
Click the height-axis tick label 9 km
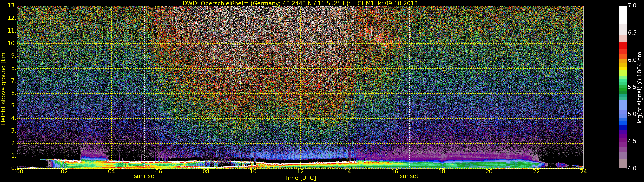14,56
